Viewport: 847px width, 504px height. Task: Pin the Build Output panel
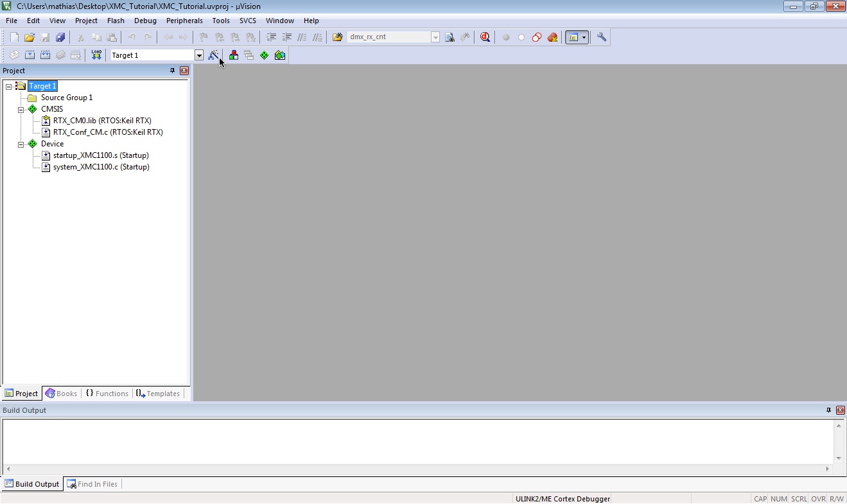pos(828,410)
